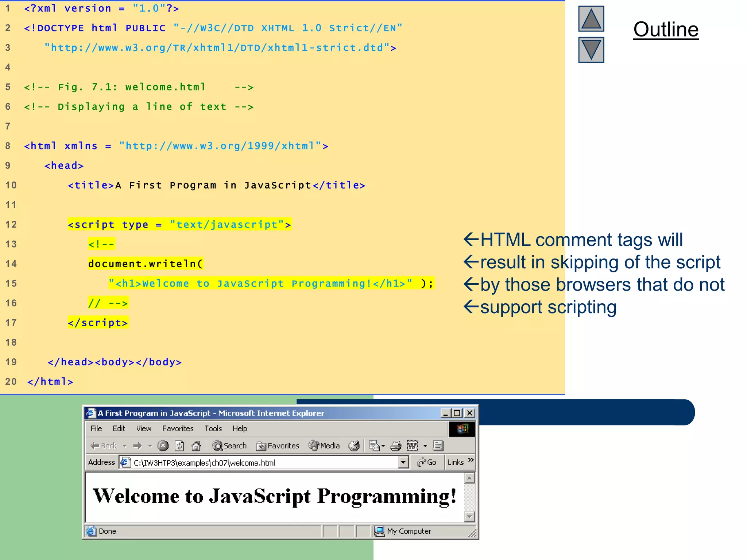Click the Outline heading link
The width and height of the screenshot is (747, 560).
pos(666,29)
